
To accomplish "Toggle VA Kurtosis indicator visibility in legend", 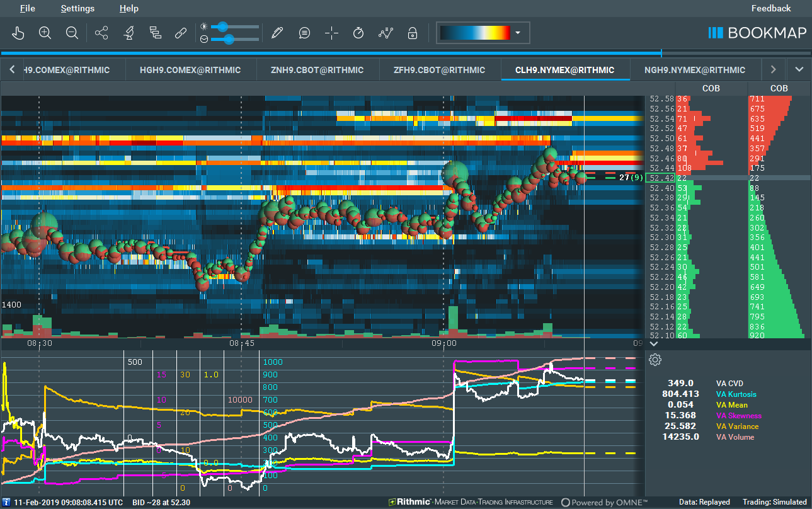I will pyautogui.click(x=736, y=394).
